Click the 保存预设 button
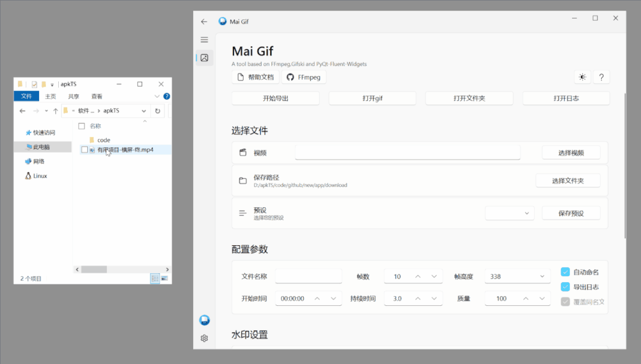 tap(571, 213)
